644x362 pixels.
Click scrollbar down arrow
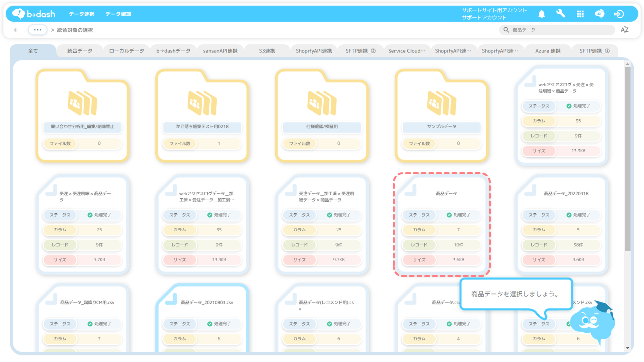(x=628, y=348)
